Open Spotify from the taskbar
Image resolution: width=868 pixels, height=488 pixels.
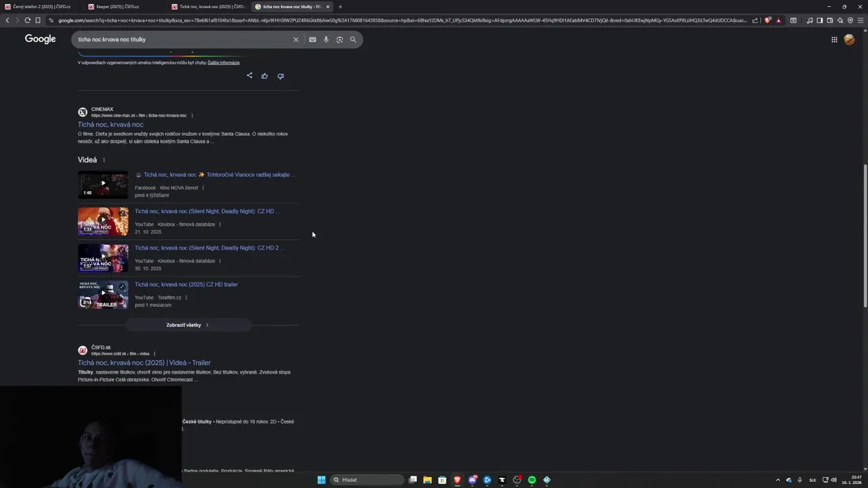point(532,480)
